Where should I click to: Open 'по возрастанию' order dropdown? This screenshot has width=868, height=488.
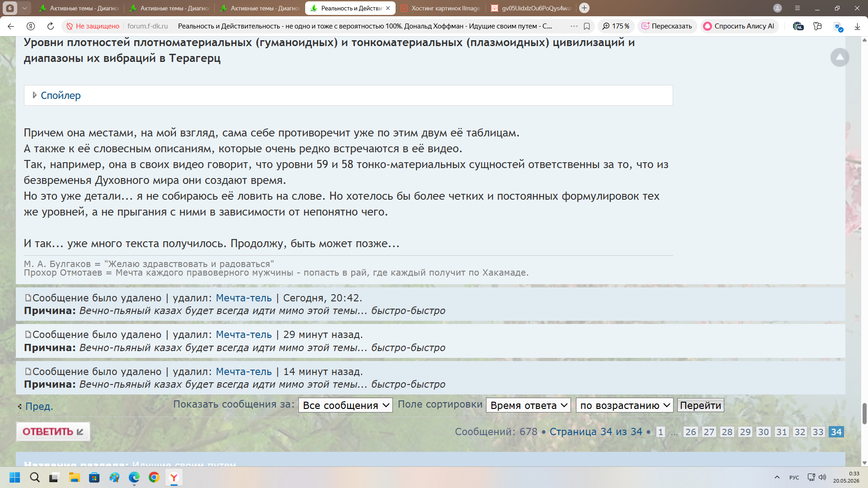pyautogui.click(x=624, y=405)
